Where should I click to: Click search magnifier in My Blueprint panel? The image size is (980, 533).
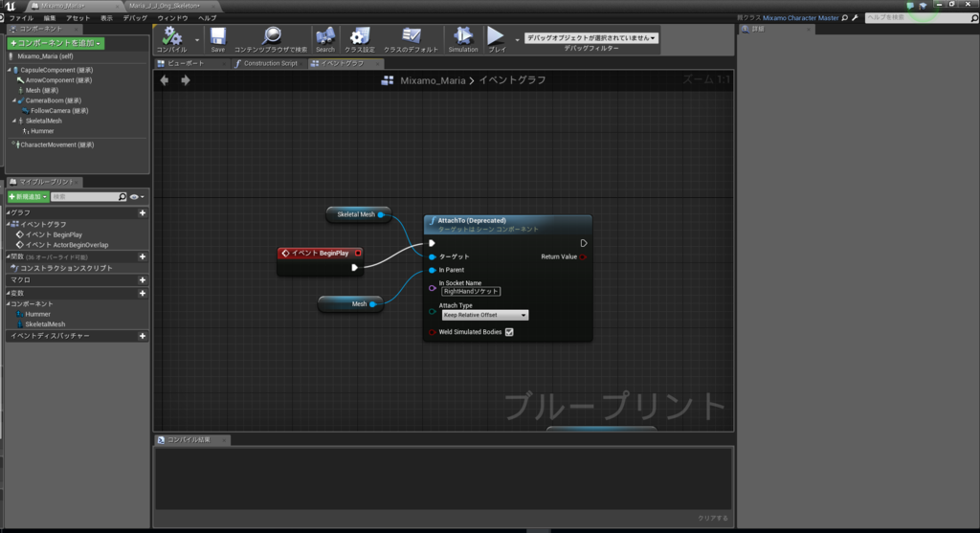pos(122,197)
